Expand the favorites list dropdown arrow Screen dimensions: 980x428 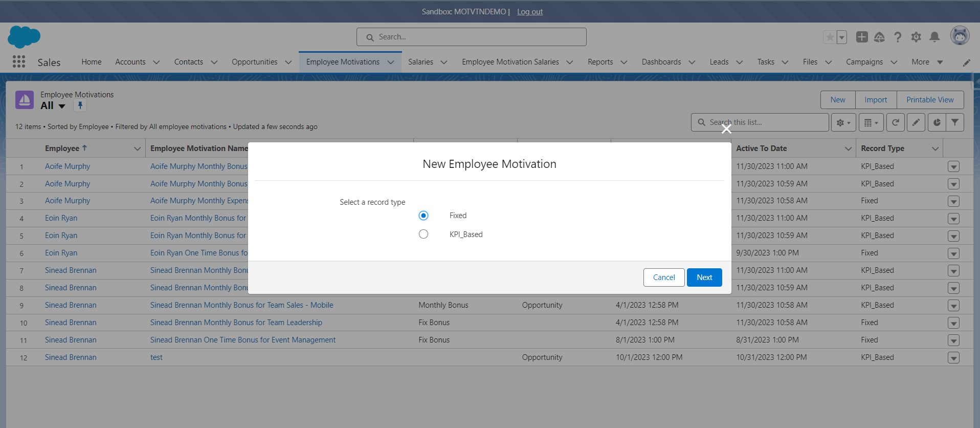point(841,37)
